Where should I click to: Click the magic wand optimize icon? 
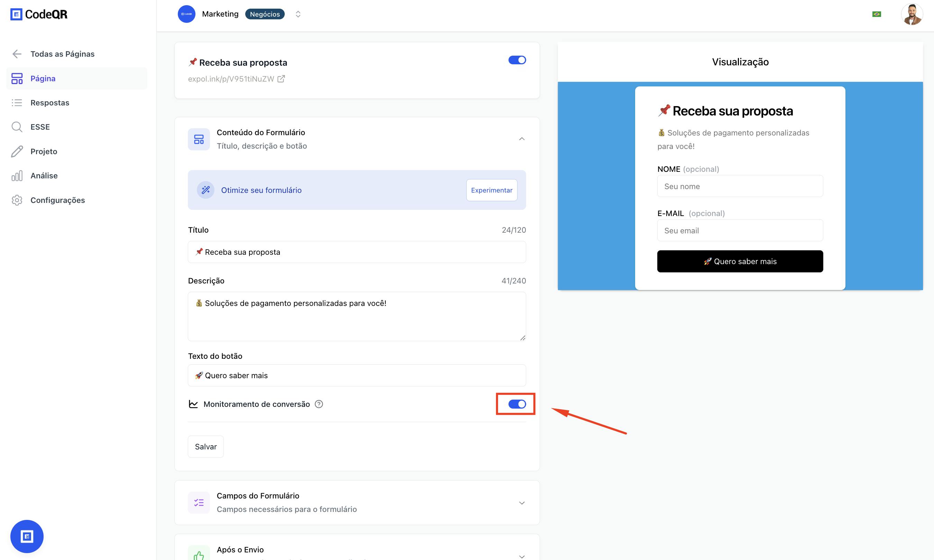point(206,190)
